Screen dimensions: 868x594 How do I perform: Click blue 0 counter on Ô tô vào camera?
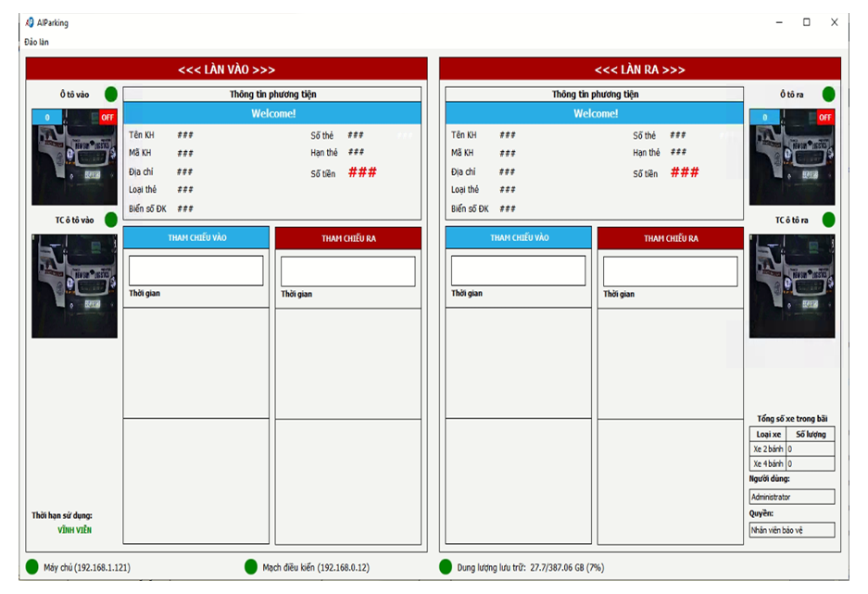click(x=47, y=118)
